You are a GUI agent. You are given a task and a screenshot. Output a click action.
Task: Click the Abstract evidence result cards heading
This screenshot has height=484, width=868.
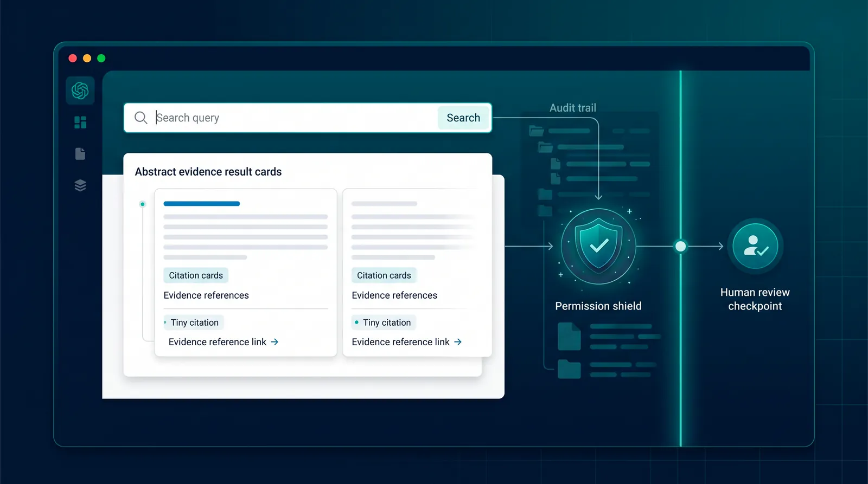click(x=208, y=172)
